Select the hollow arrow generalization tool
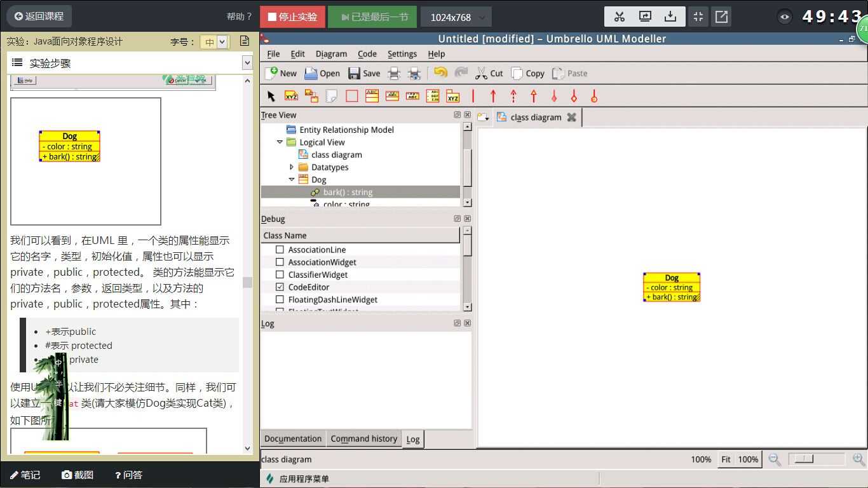The height and width of the screenshot is (488, 868). [x=534, y=96]
